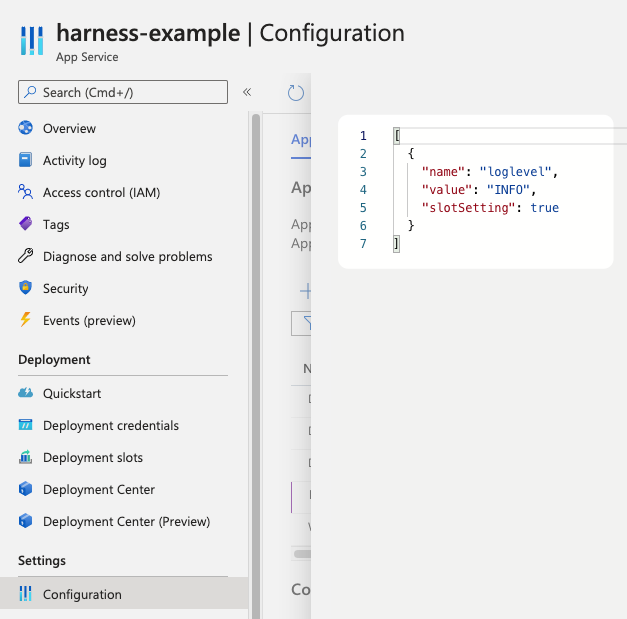Refresh configuration with the circular arrow
The height and width of the screenshot is (619, 627).
click(x=296, y=93)
